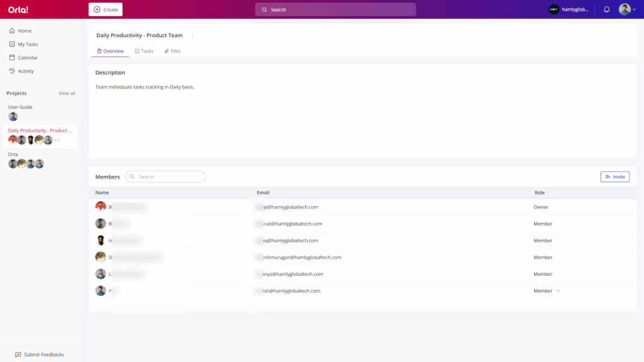Click the Orla! logo

tap(18, 9)
